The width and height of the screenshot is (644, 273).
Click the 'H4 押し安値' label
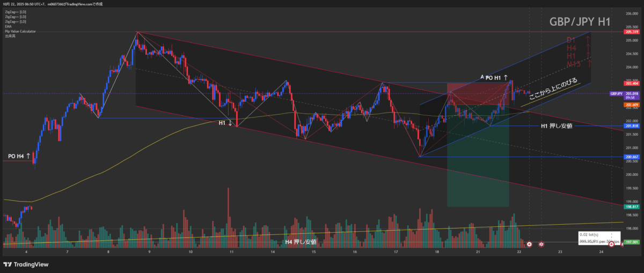click(x=301, y=242)
